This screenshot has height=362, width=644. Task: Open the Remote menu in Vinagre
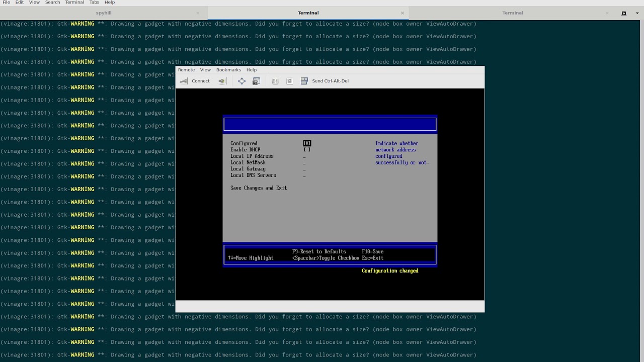click(x=186, y=70)
